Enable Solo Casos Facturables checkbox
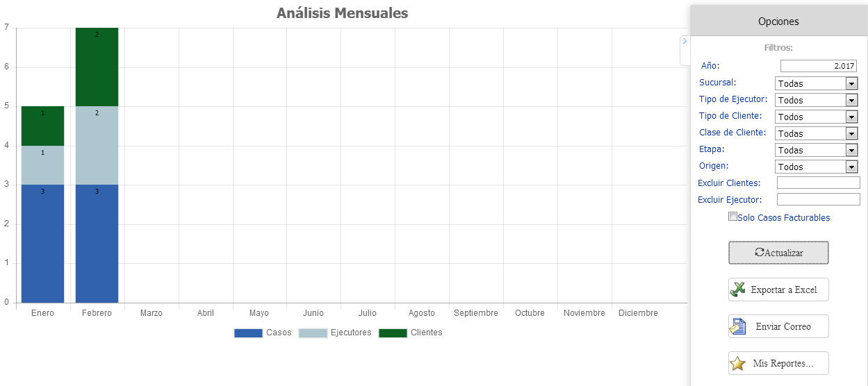This screenshot has width=868, height=386. click(732, 217)
